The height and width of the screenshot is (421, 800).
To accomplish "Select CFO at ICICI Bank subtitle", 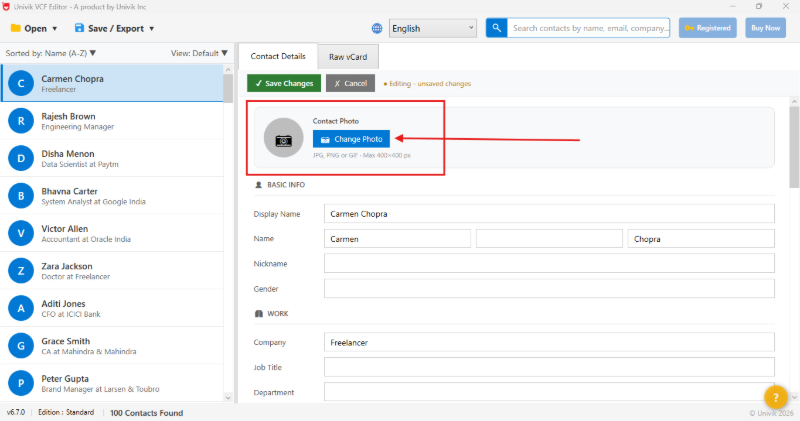I will point(71,314).
